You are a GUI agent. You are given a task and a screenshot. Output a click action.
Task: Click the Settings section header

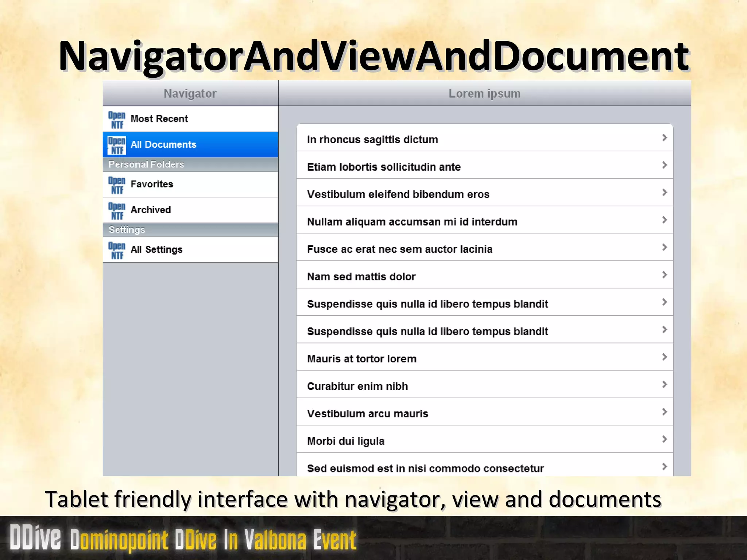tap(190, 230)
